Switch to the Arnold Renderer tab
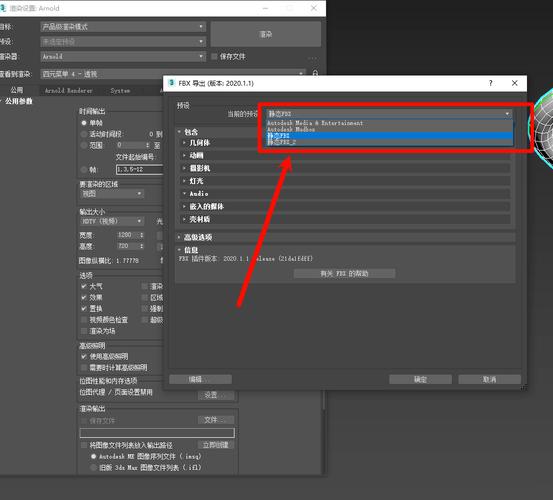This screenshot has height=500, width=553. tap(68, 91)
